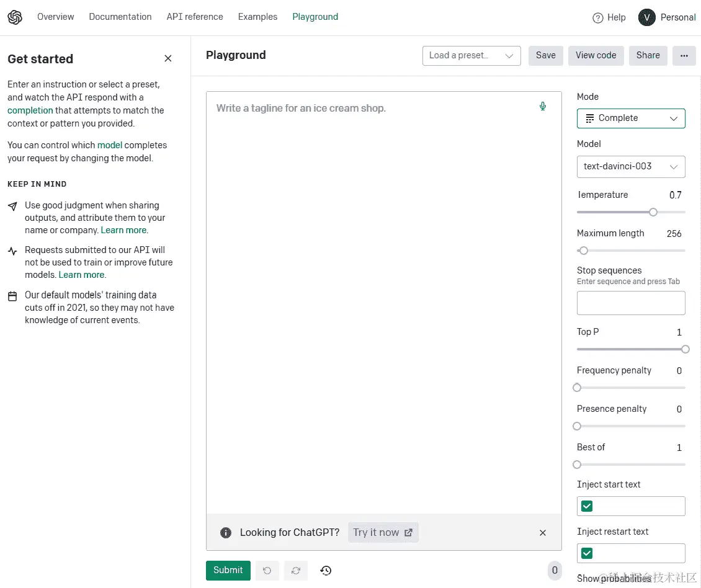This screenshot has width=701, height=588.
Task: Dismiss the Looking for ChatGPT banner
Action: [x=542, y=532]
